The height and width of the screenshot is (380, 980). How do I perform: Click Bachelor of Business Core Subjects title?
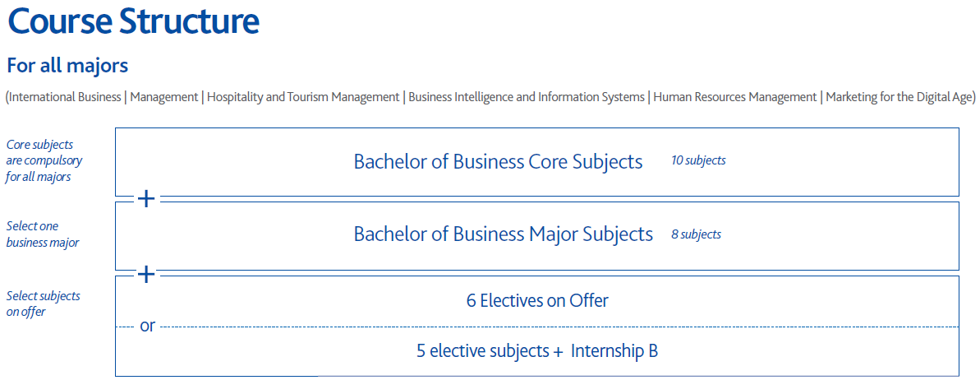pos(498,161)
